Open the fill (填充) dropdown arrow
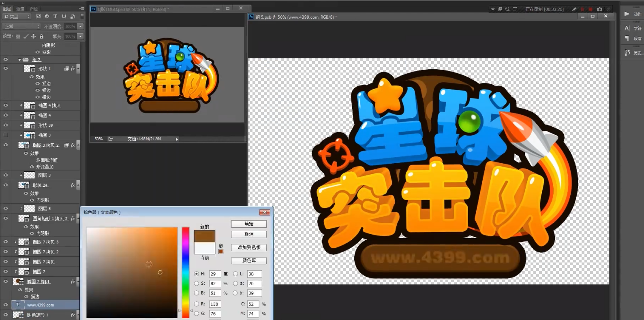The width and height of the screenshot is (644, 320). tap(80, 36)
